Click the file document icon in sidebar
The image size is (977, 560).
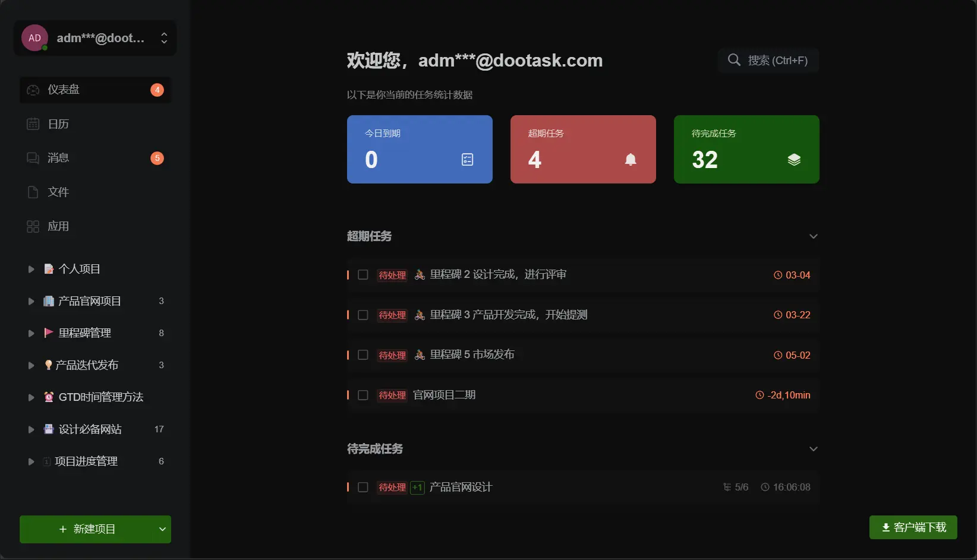(33, 192)
